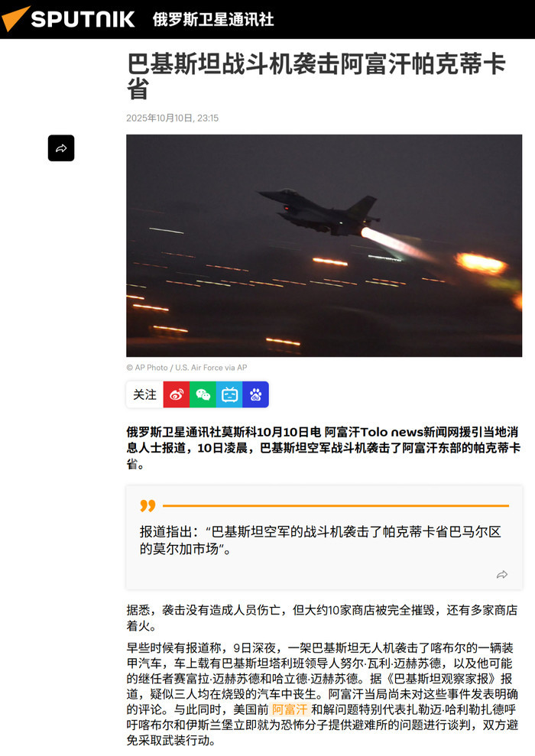Share the quote via its gray arrow icon

tap(502, 574)
